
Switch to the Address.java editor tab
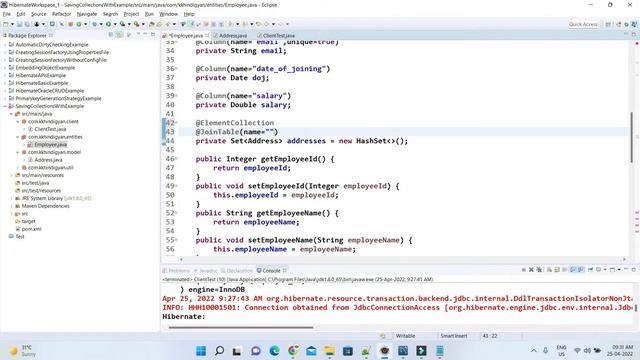click(233, 36)
